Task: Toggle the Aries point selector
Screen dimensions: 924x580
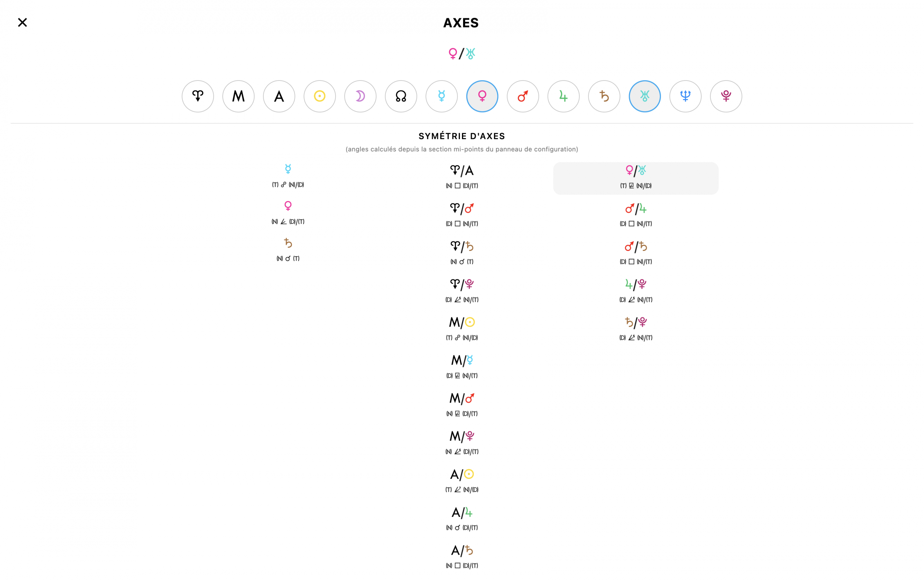Action: (x=198, y=96)
